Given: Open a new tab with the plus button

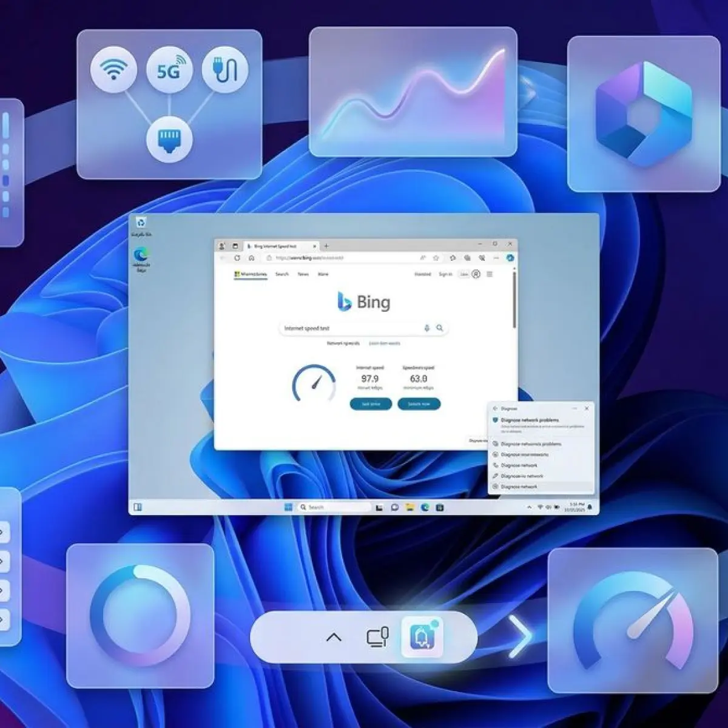Looking at the screenshot, I should pos(326,246).
